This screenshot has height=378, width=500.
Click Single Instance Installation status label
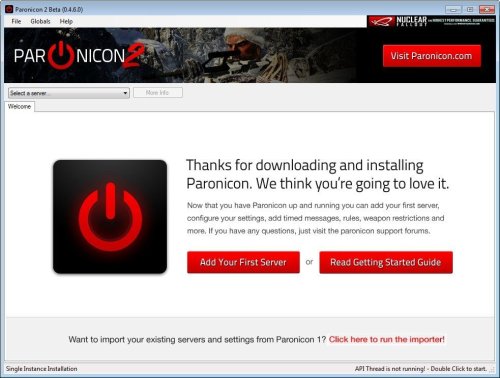click(x=42, y=369)
